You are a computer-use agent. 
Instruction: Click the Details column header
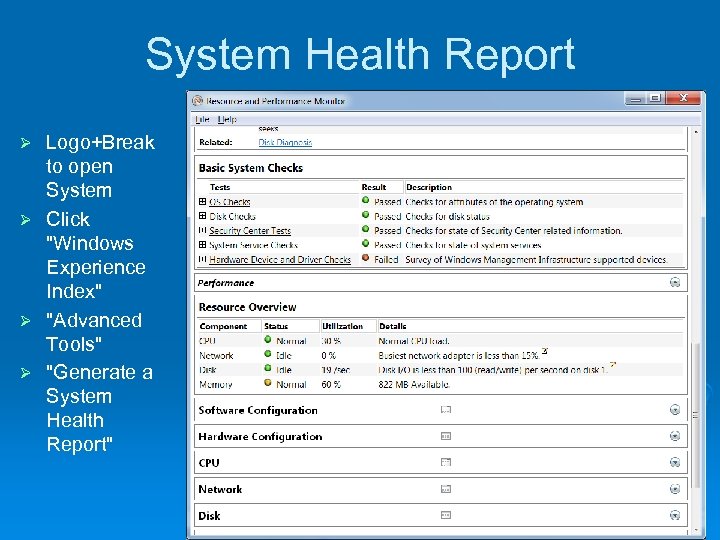[x=393, y=326]
